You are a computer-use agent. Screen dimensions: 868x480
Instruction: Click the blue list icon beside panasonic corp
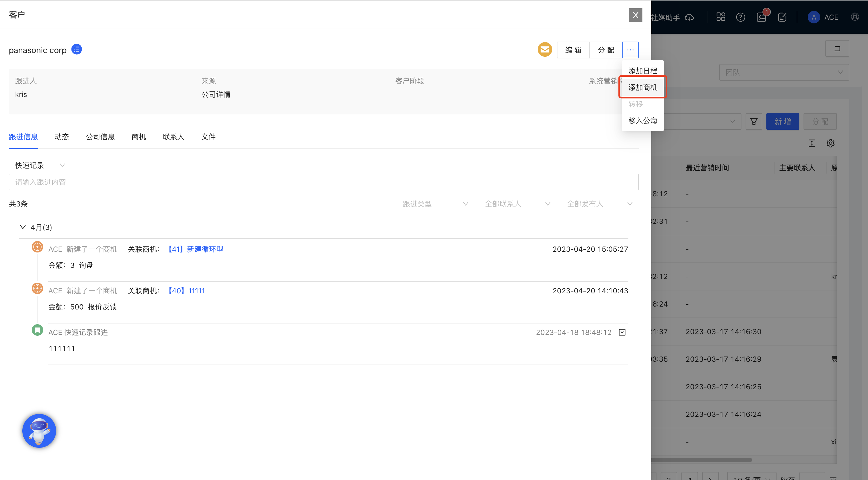tap(77, 50)
